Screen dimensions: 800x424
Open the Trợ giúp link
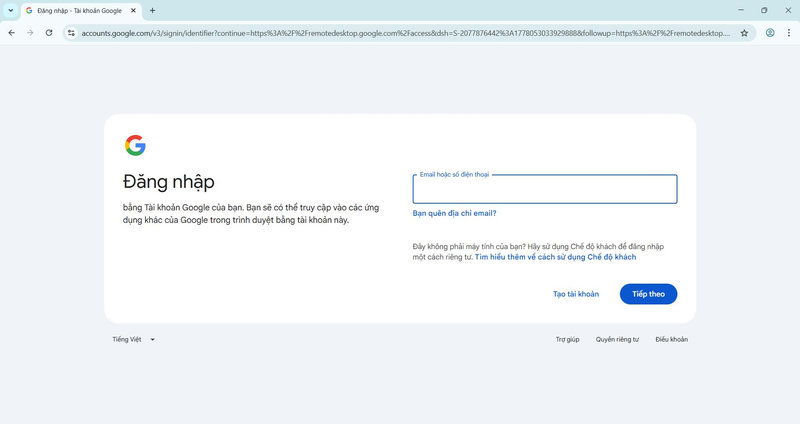click(567, 339)
